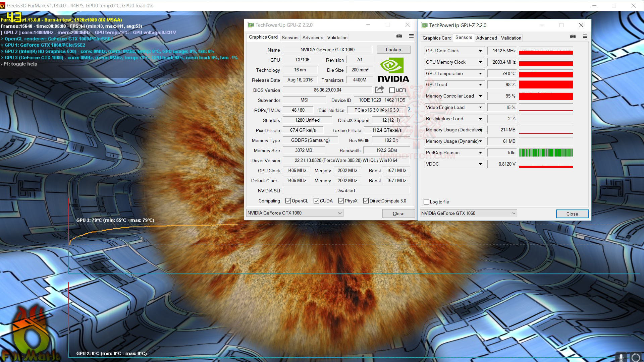Click the microphone icon at bottom right
644x362 pixels.
tap(621, 357)
